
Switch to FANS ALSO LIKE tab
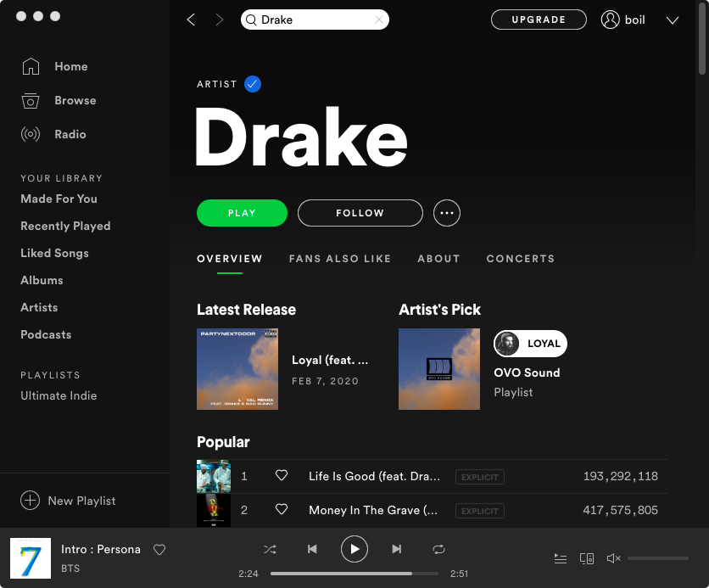[340, 259]
